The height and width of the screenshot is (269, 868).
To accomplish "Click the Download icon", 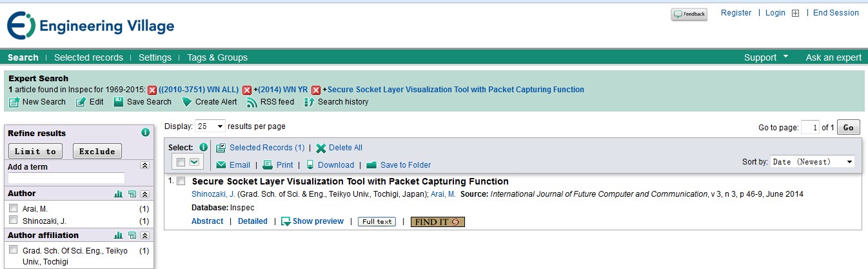I will [310, 164].
